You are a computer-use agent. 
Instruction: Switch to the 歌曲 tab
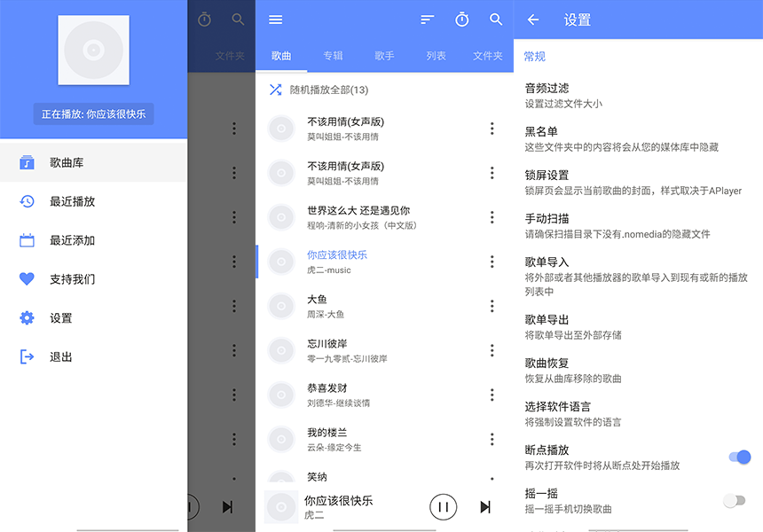click(x=281, y=56)
